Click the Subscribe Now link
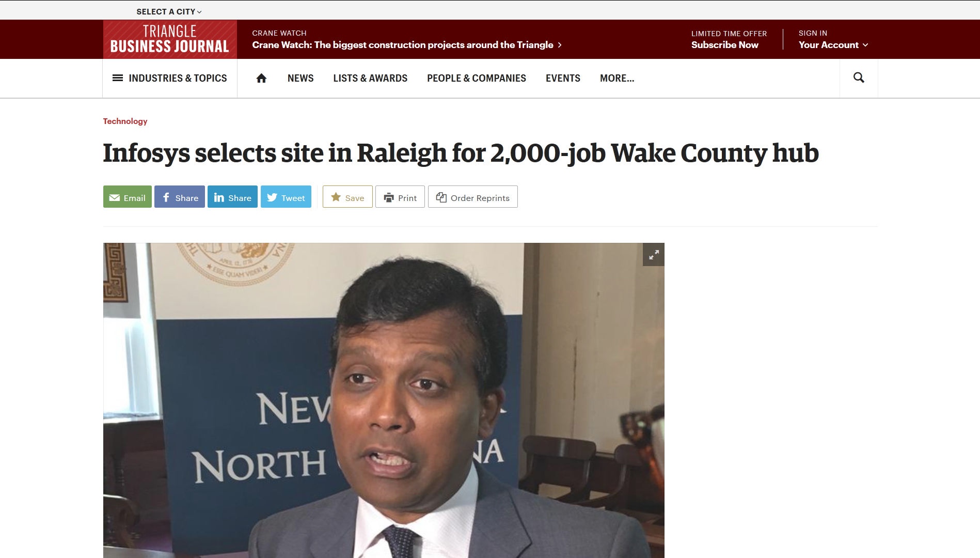This screenshot has width=980, height=558. 725,45
